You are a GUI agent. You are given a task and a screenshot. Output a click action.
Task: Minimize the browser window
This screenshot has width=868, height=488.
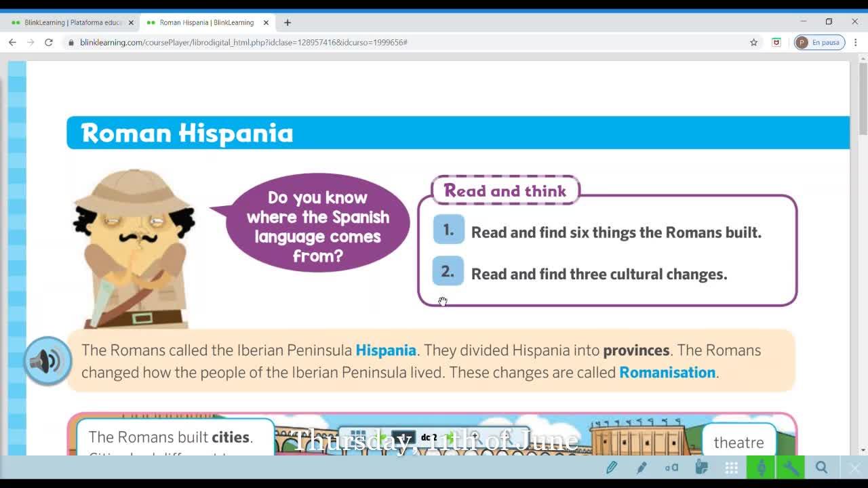coord(804,22)
